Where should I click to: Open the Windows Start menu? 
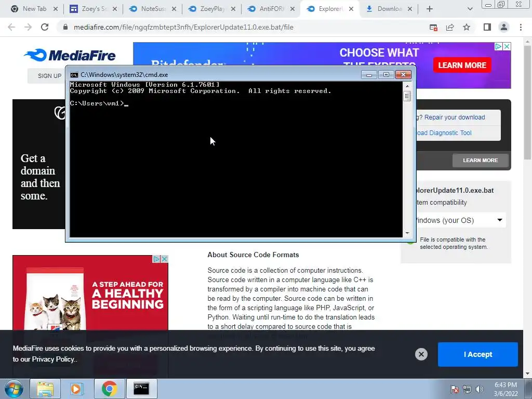click(x=13, y=389)
